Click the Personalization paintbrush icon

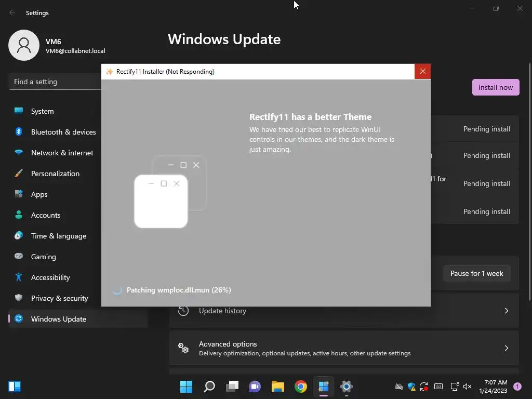(19, 174)
